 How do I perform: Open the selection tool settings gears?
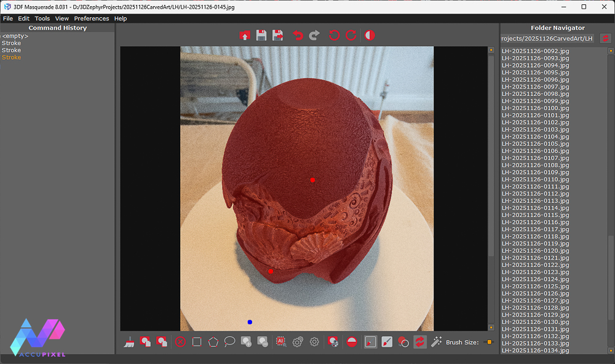point(296,342)
